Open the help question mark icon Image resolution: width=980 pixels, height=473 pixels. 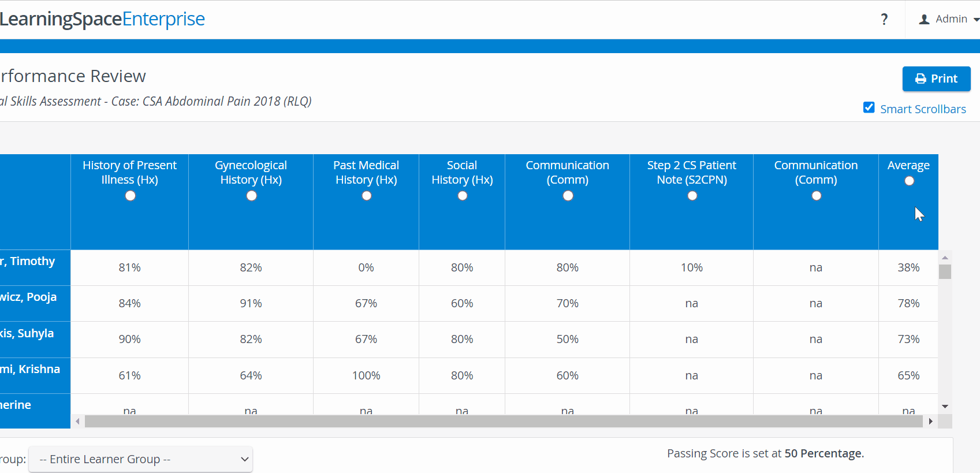pos(884,20)
